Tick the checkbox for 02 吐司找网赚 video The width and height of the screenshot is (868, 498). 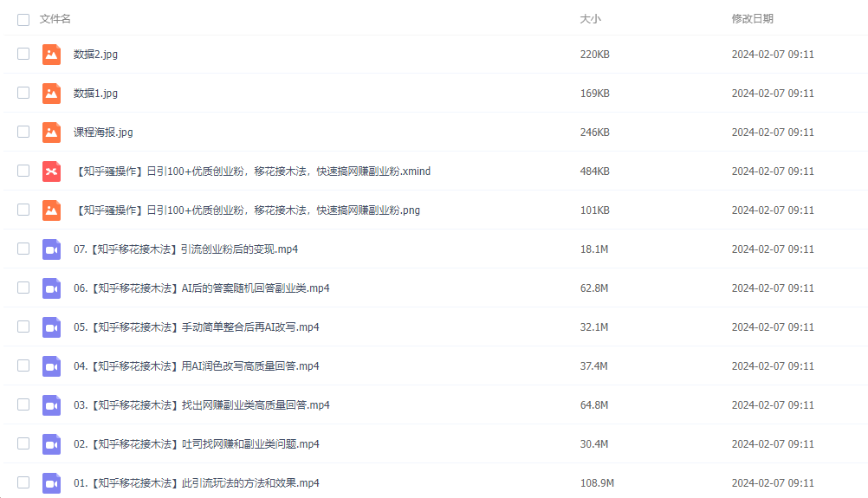tap(23, 443)
